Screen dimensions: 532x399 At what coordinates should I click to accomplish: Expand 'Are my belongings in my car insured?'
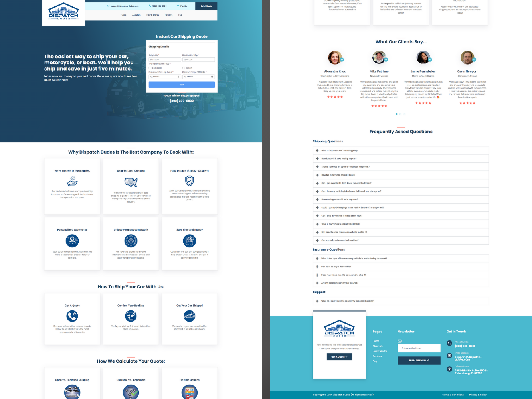[x=401, y=283]
